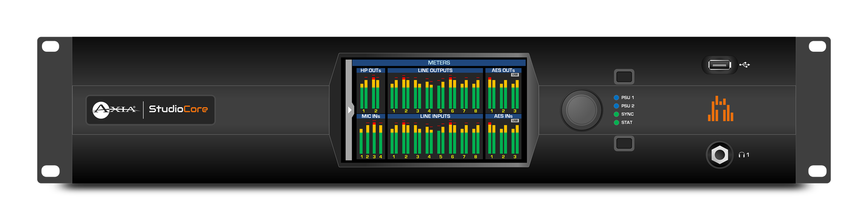Open the LINE INPUTS meter section
The height and width of the screenshot is (220, 868).
(435, 116)
